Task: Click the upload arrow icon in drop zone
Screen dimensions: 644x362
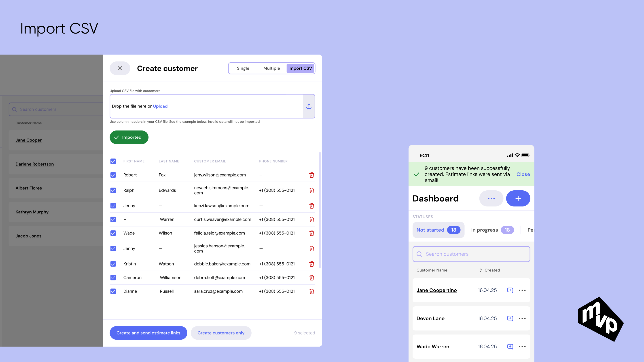Action: [x=309, y=106]
